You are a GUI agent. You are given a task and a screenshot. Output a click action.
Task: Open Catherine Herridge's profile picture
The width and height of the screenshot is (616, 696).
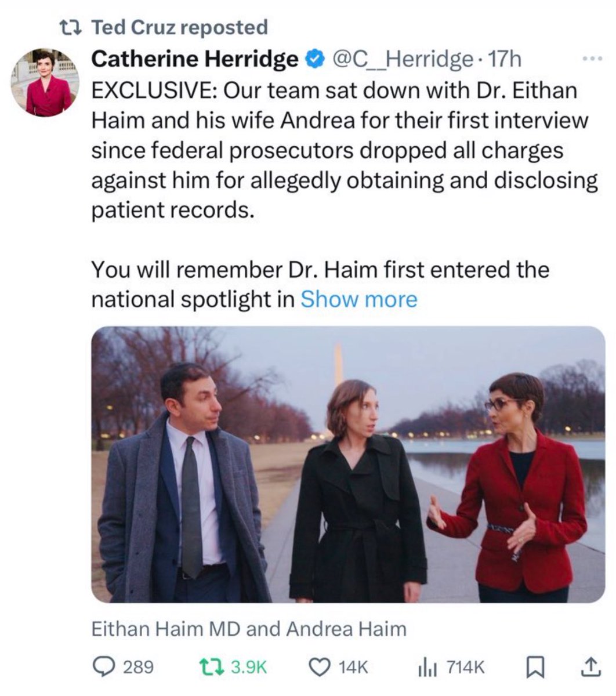coord(45,82)
